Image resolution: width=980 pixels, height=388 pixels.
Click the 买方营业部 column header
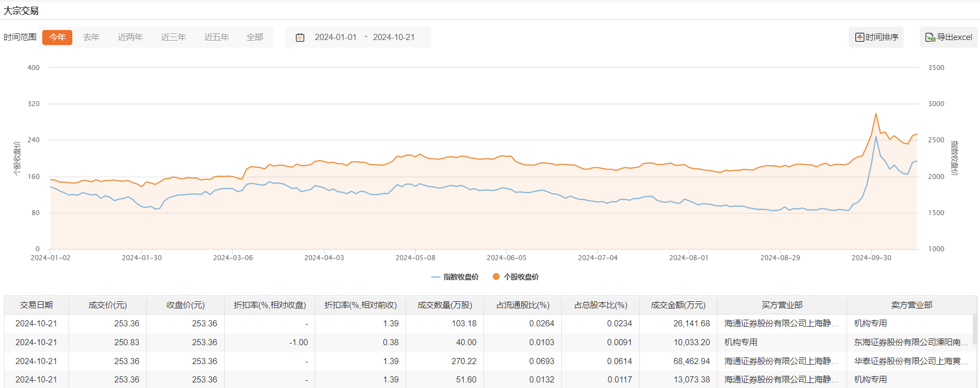pyautogui.click(x=781, y=305)
